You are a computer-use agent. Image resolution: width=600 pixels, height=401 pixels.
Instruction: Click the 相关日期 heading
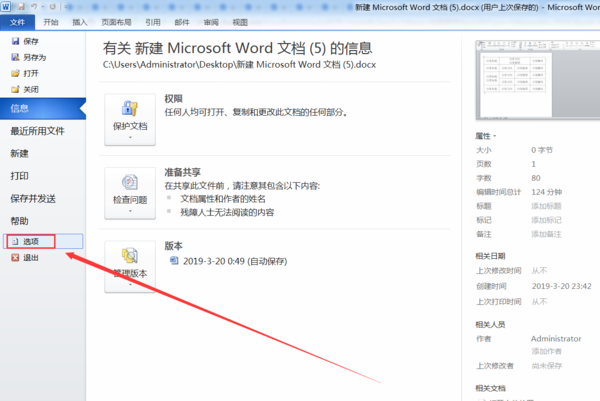coord(490,256)
